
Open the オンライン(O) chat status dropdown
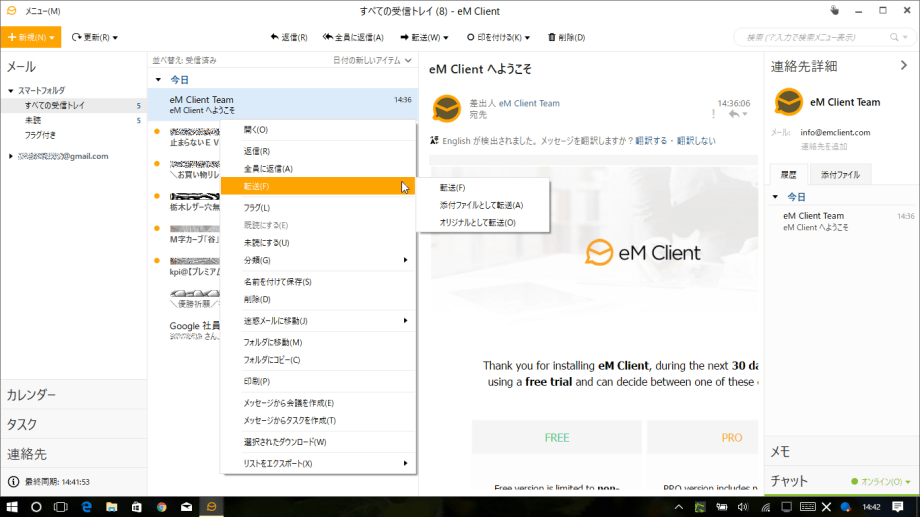pyautogui.click(x=881, y=481)
